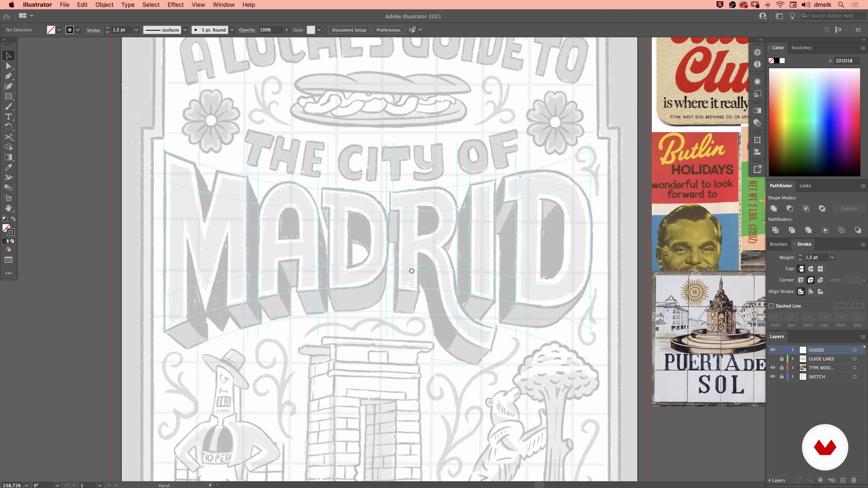868x488 pixels.
Task: Click the Unite shape mode icon
Action: pyautogui.click(x=774, y=209)
